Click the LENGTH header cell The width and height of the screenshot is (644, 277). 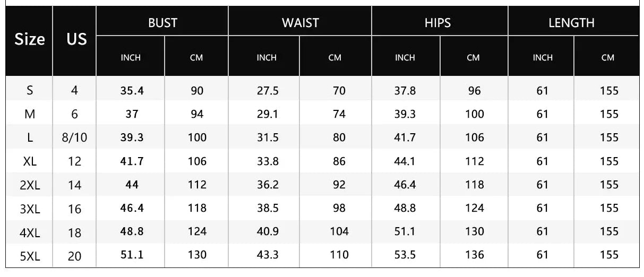pyautogui.click(x=571, y=23)
